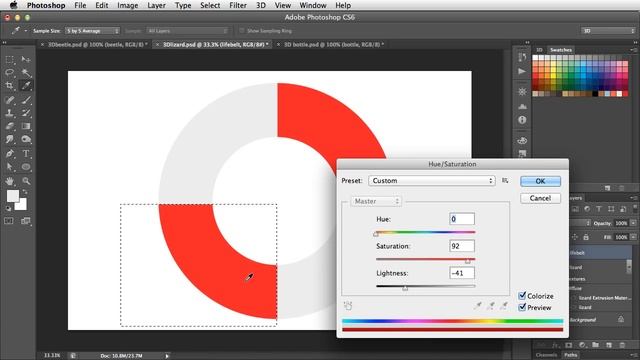Click the Lightness value field
This screenshot has width=640, height=360.
pyautogui.click(x=462, y=273)
